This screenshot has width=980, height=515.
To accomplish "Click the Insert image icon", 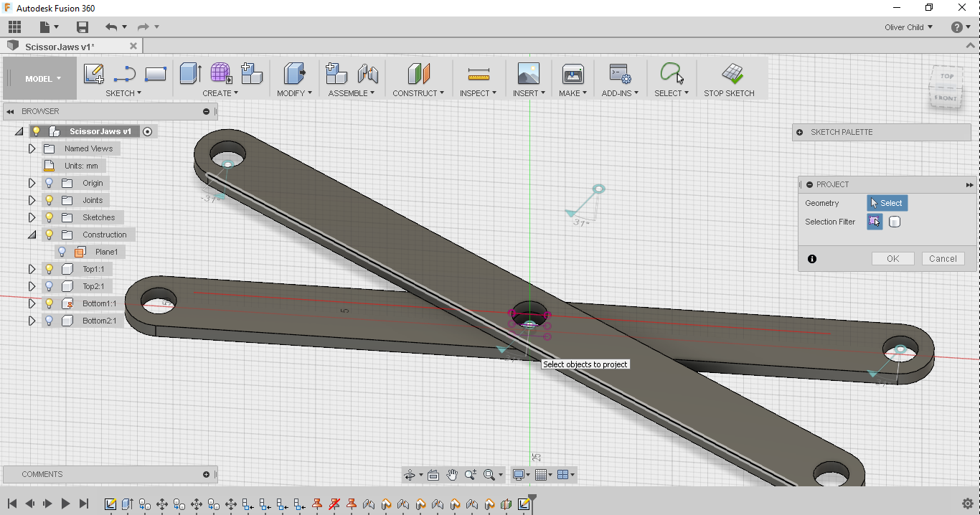I will (528, 73).
